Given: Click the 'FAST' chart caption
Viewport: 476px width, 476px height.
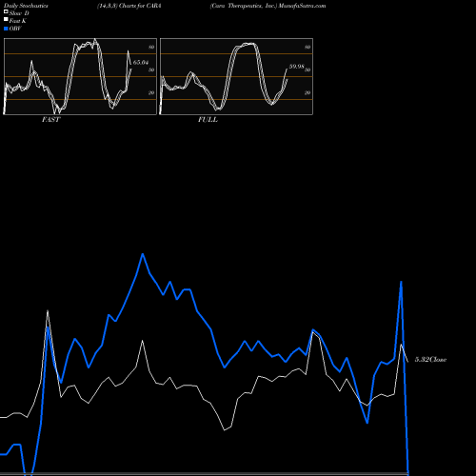Looking at the screenshot, I should point(50,120).
